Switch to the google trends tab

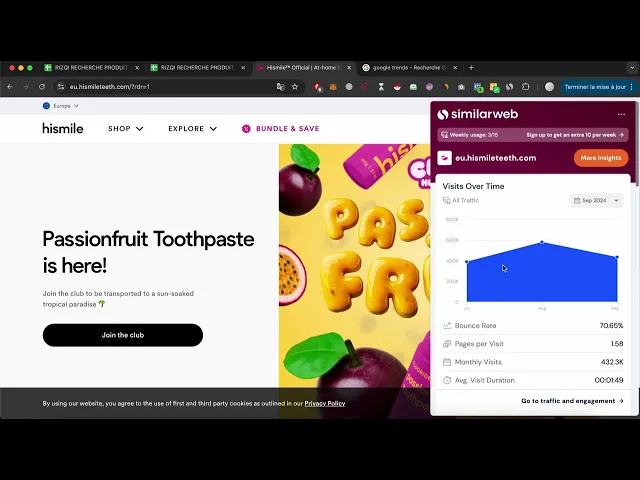(409, 68)
